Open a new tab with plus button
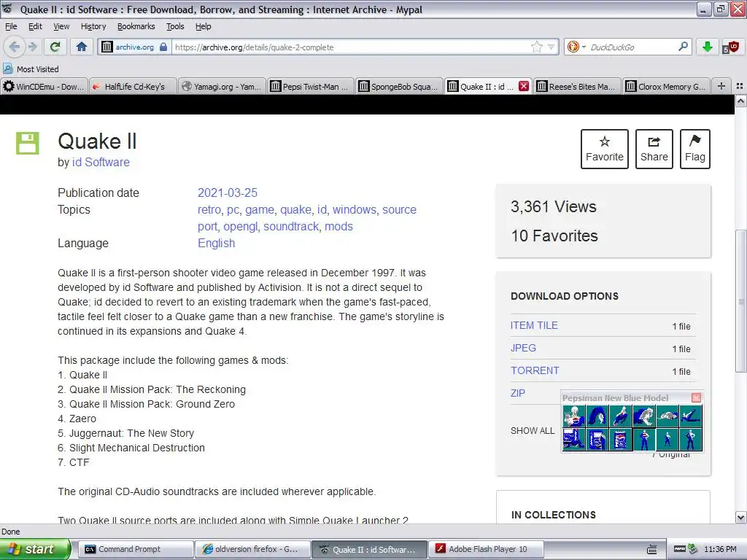 coord(721,86)
